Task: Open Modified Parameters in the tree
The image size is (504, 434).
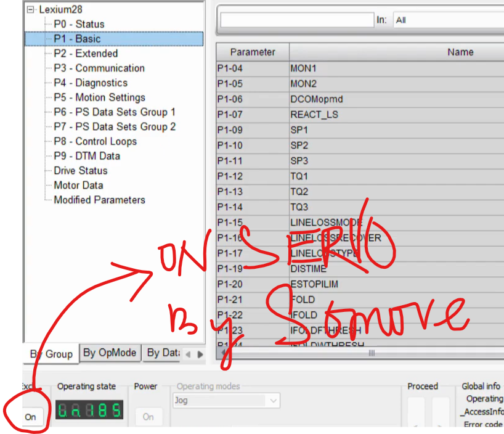Action: 99,200
